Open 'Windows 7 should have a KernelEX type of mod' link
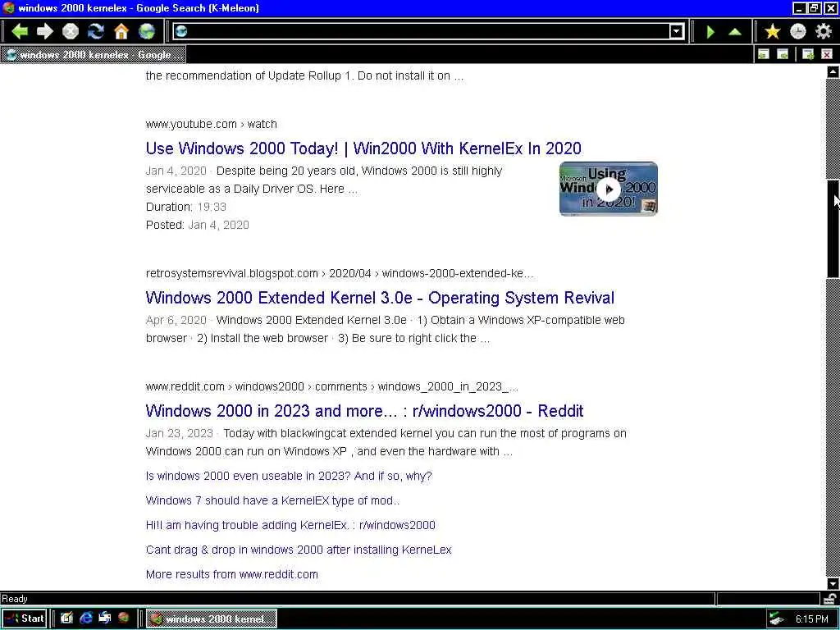This screenshot has height=630, width=840. 272,500
